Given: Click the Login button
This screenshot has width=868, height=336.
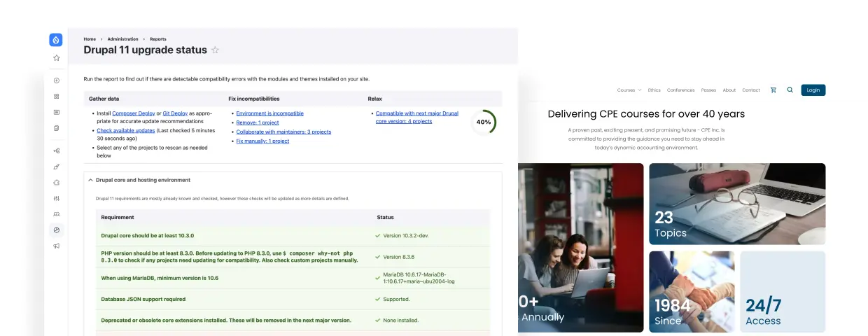Looking at the screenshot, I should pyautogui.click(x=813, y=90).
